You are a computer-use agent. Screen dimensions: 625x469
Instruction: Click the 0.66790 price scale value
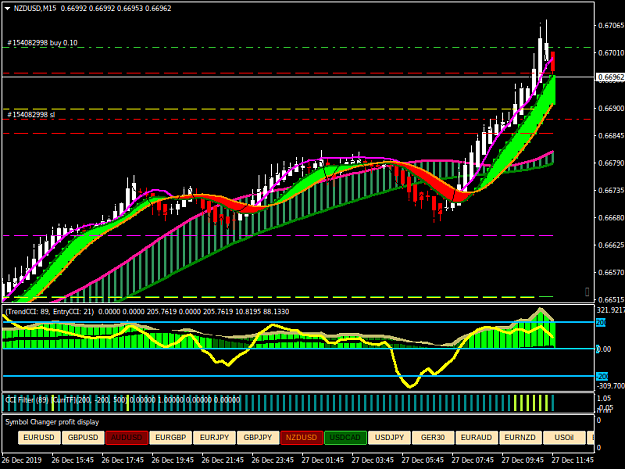coord(611,163)
